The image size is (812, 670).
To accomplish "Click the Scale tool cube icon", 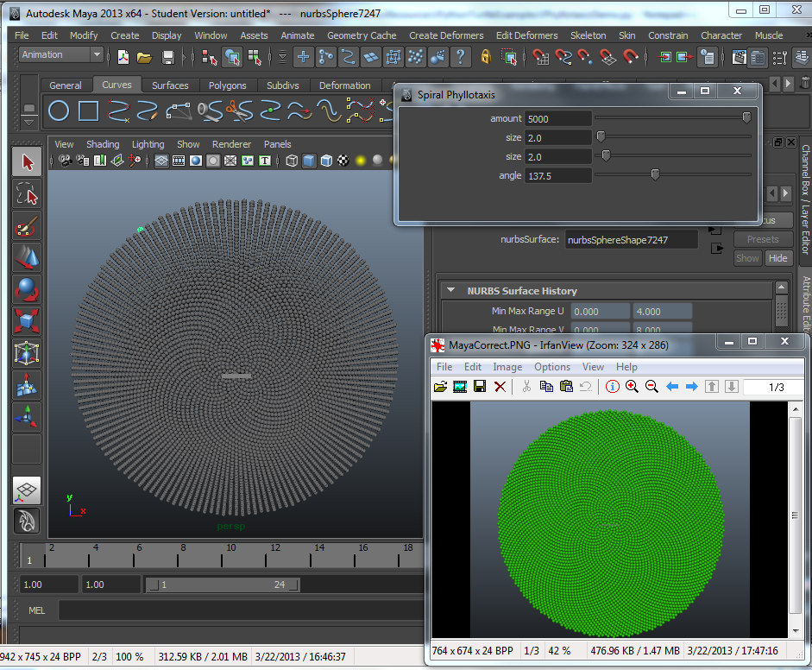I will point(27,321).
